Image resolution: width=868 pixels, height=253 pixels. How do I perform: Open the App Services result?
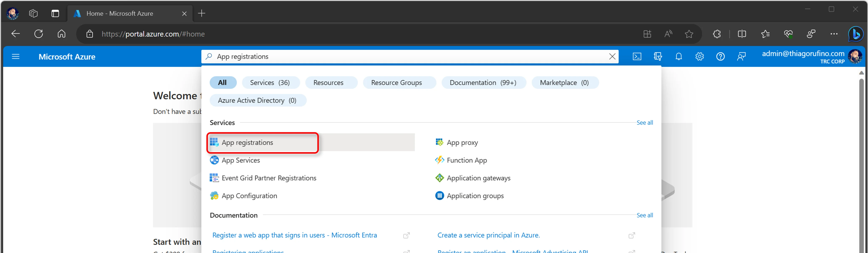pos(241,160)
